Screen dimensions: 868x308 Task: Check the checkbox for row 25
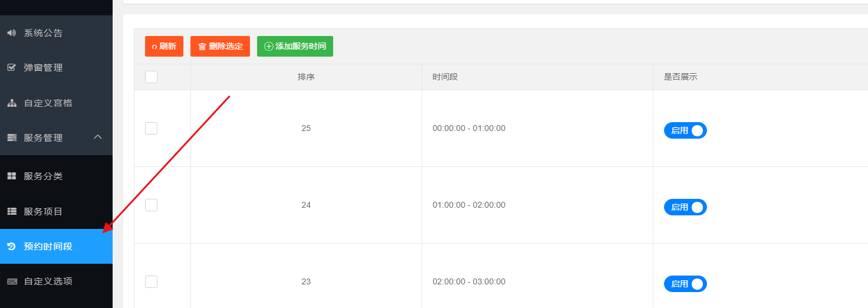tap(151, 128)
